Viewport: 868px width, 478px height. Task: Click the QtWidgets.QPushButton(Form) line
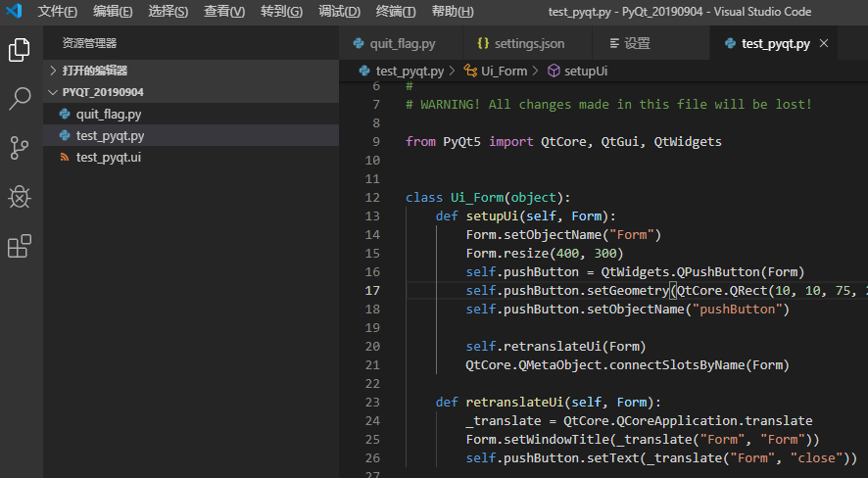point(635,272)
